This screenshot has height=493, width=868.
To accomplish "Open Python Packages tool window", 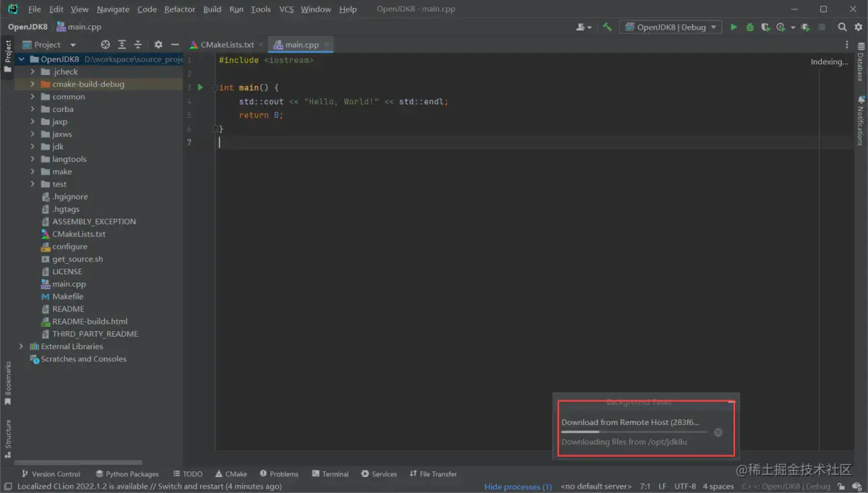I will [x=127, y=474].
